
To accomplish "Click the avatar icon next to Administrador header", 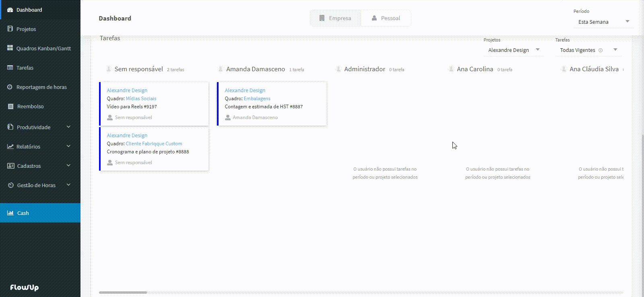I will [x=339, y=69].
